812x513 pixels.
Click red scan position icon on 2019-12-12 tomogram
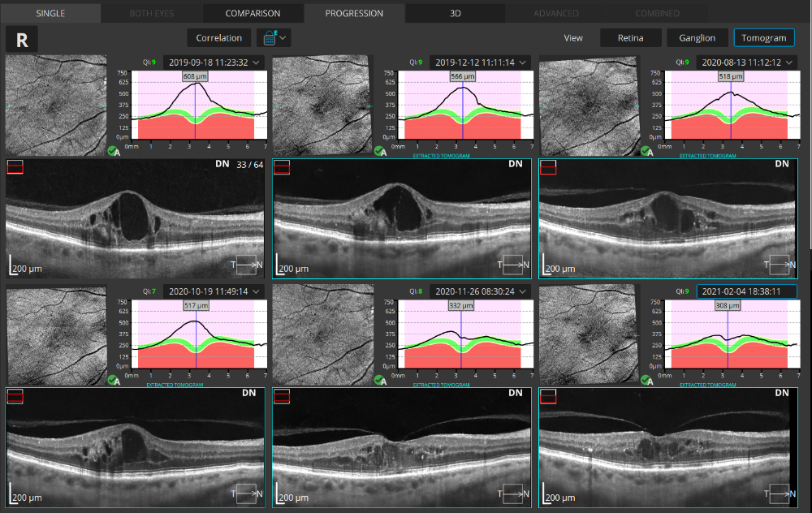[x=282, y=167]
